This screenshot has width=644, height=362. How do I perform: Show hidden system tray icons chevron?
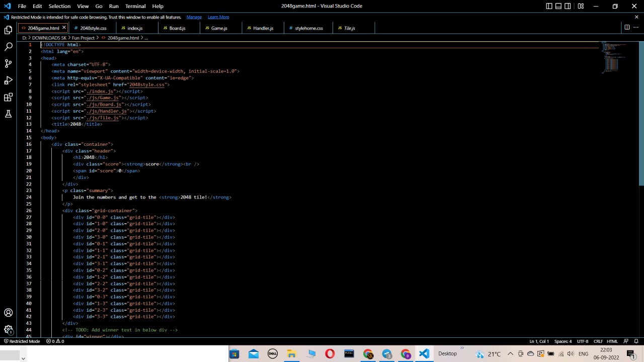511,354
